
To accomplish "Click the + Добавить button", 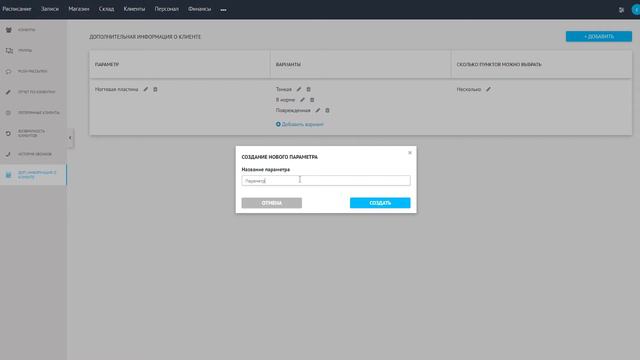I will [x=599, y=36].
